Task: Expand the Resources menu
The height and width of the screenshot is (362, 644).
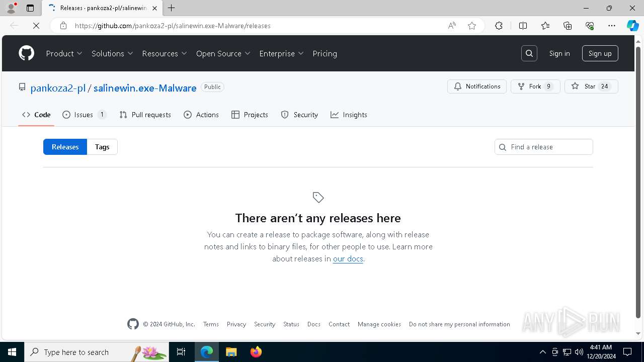Action: click(x=165, y=53)
